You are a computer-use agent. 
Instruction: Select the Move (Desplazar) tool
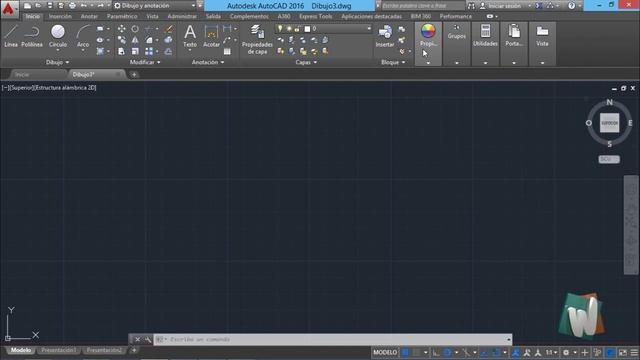122,29
